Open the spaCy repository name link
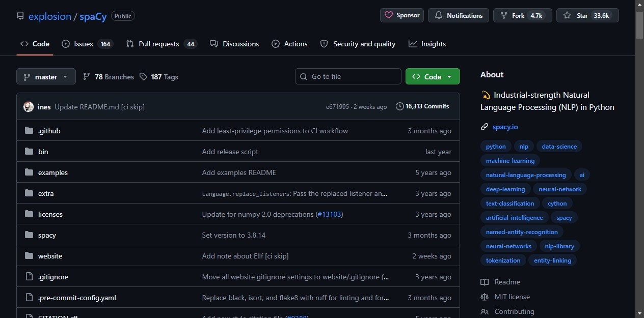This screenshot has height=318, width=644. pyautogui.click(x=93, y=16)
